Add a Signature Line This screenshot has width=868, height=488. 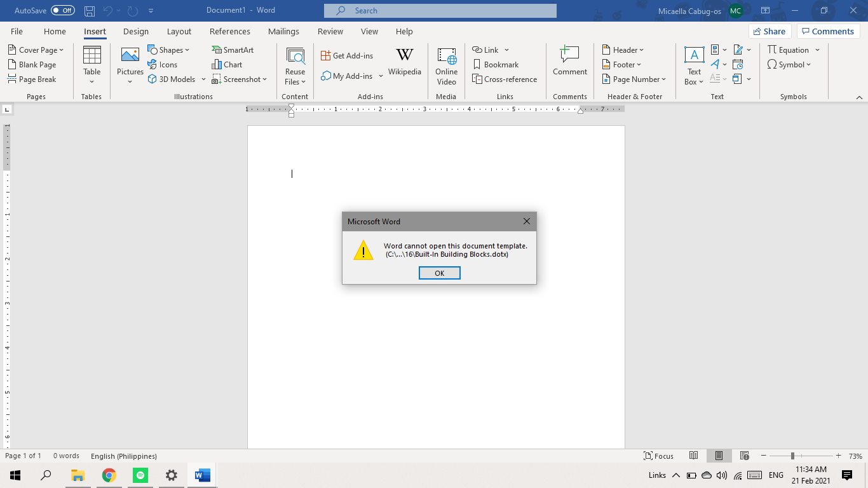742,50
